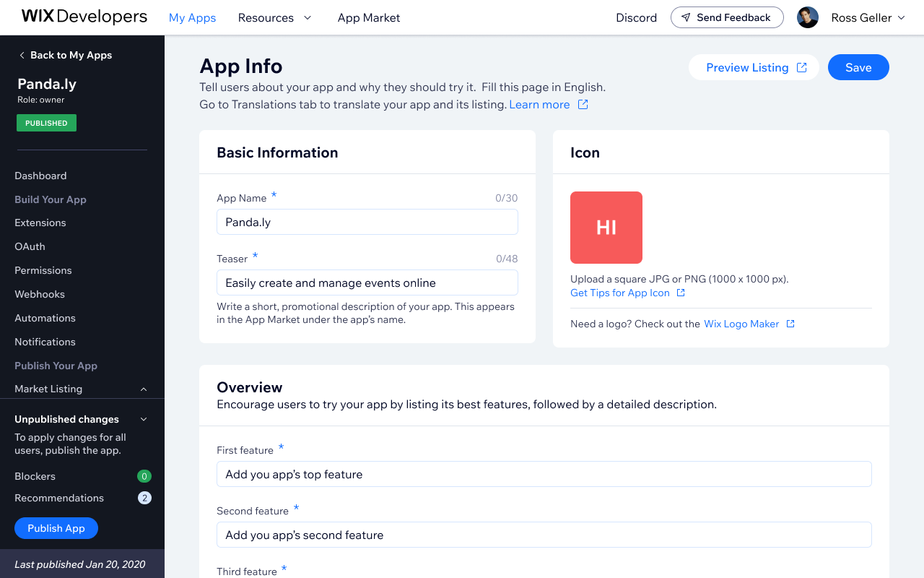Click the Send Feedback button
The image size is (924, 578).
727,17
